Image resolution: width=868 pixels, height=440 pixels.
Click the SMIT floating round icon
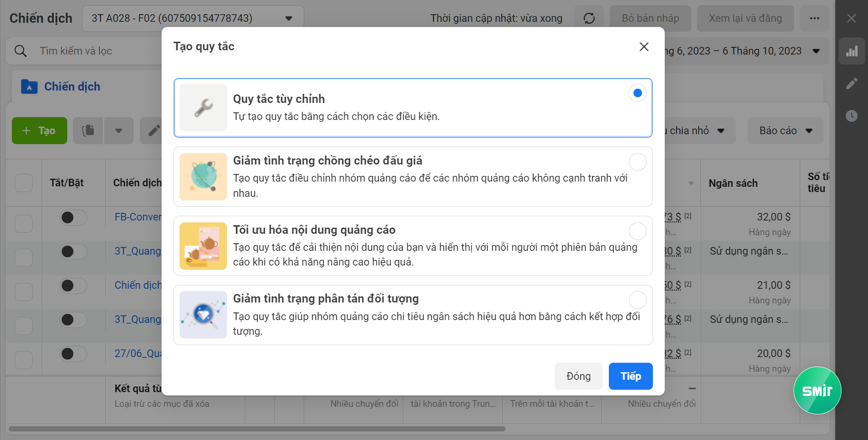pyautogui.click(x=817, y=390)
